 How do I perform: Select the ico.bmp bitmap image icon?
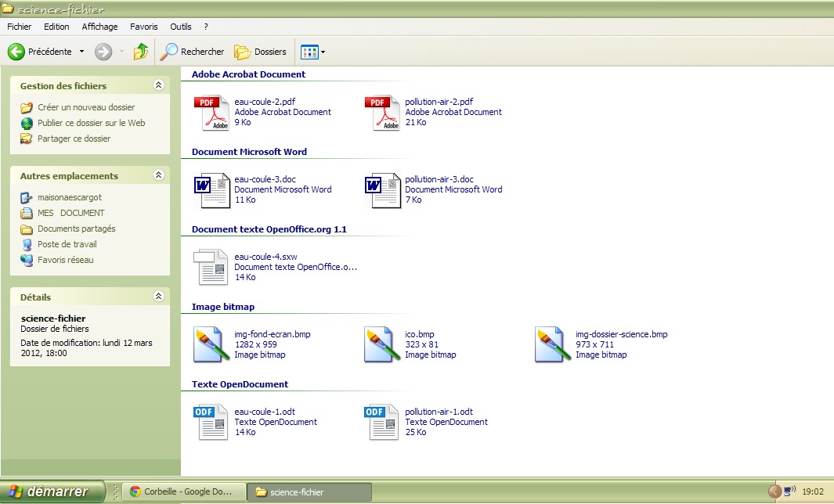pyautogui.click(x=382, y=345)
